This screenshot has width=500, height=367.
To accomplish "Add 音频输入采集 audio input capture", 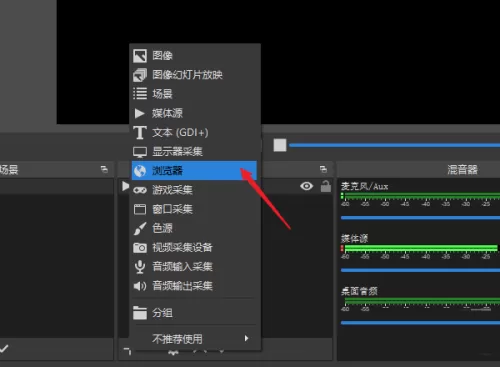I will click(x=194, y=267).
